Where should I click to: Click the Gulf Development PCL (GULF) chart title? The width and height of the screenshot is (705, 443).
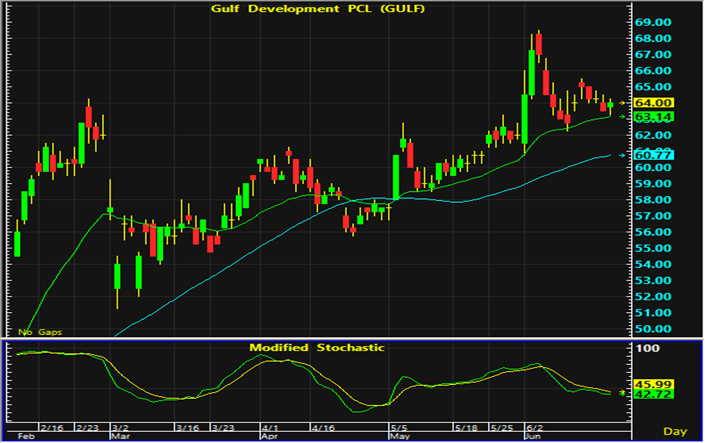click(x=318, y=9)
